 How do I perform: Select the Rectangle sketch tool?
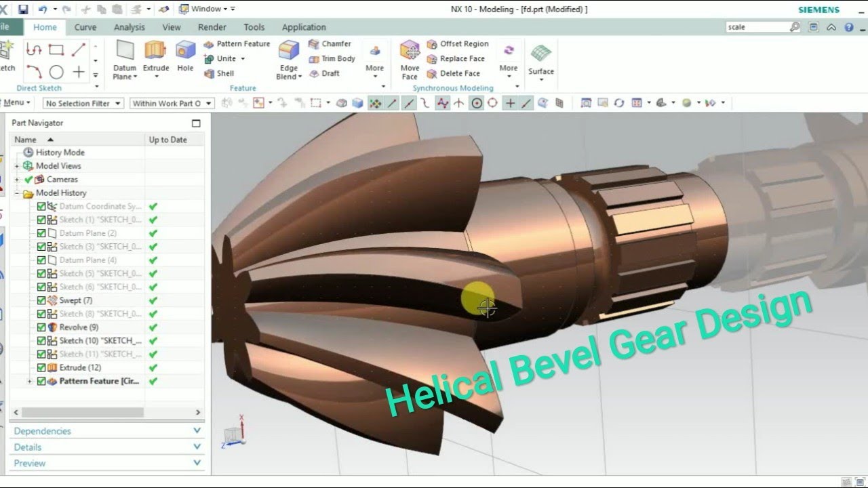point(56,49)
